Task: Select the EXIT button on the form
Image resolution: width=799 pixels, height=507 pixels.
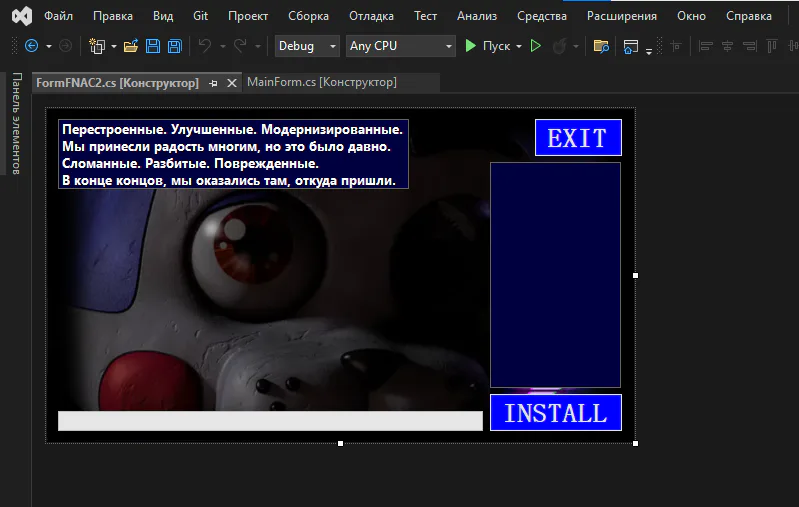Action: [578, 138]
